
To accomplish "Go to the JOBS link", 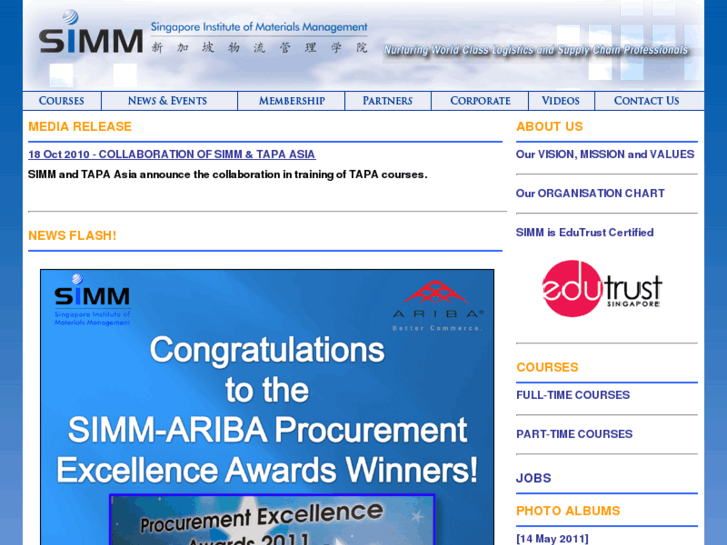I will point(534,478).
